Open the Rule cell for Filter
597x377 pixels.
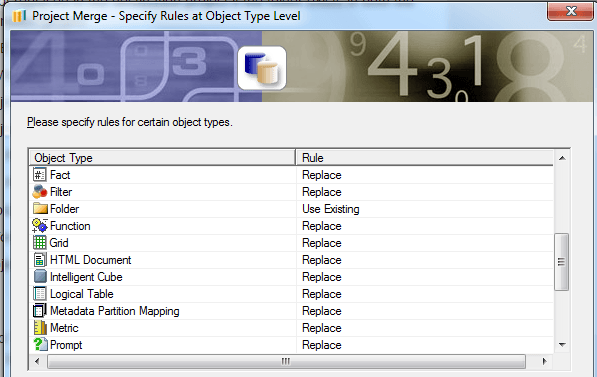click(425, 192)
